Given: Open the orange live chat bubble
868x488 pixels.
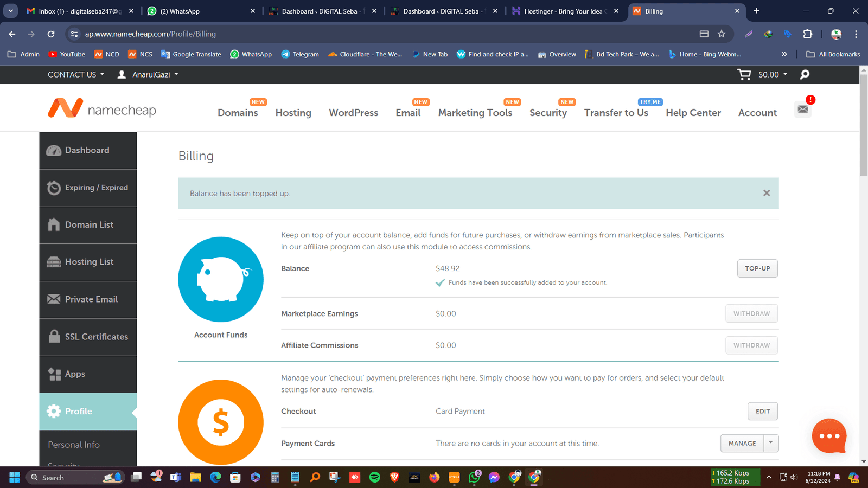Looking at the screenshot, I should [x=829, y=435].
